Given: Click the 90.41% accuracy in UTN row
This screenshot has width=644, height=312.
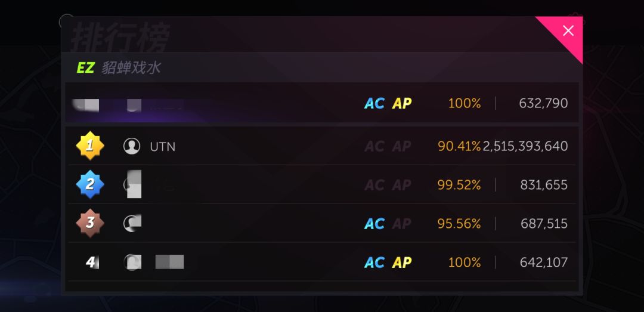Looking at the screenshot, I should click(x=459, y=146).
